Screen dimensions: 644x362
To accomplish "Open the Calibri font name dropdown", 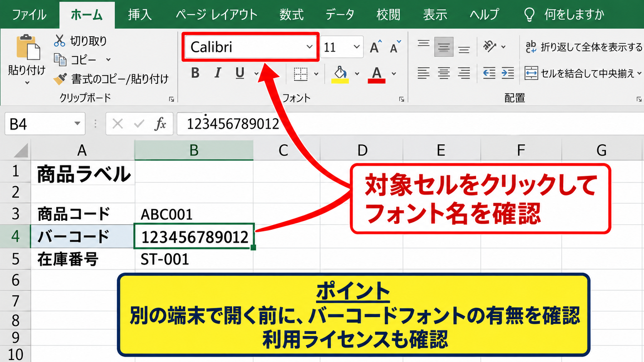I will tap(309, 47).
